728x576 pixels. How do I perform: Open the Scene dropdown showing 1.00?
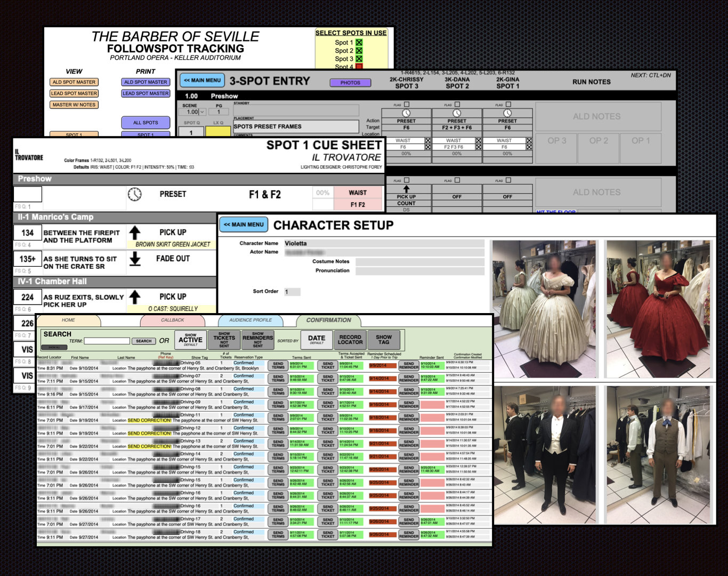202,112
